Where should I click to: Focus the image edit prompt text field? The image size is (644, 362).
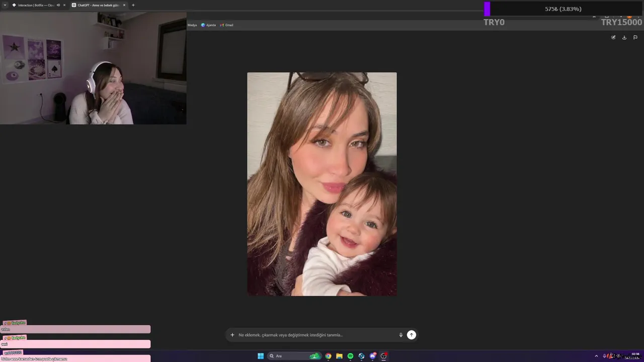coord(316,335)
